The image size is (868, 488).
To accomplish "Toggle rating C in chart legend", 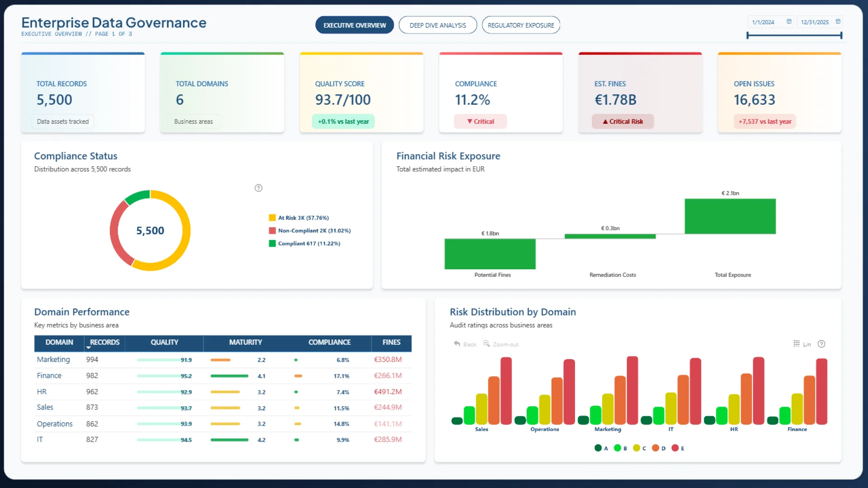I will [637, 448].
